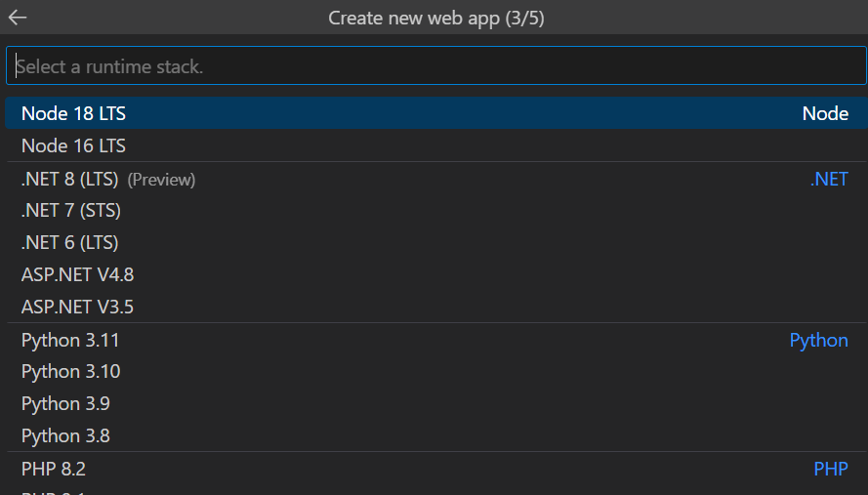Select Python 3.8 runtime
The image size is (868, 495).
pos(66,435)
